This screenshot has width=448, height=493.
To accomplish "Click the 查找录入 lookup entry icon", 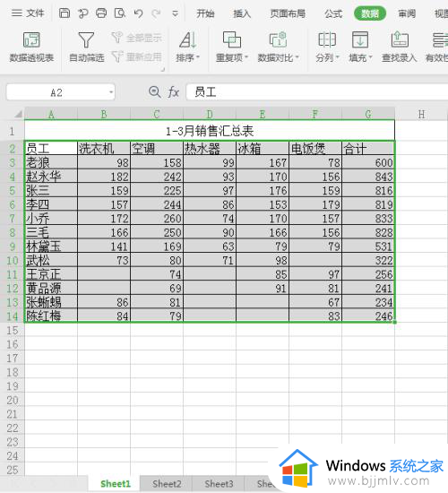I will [400, 39].
